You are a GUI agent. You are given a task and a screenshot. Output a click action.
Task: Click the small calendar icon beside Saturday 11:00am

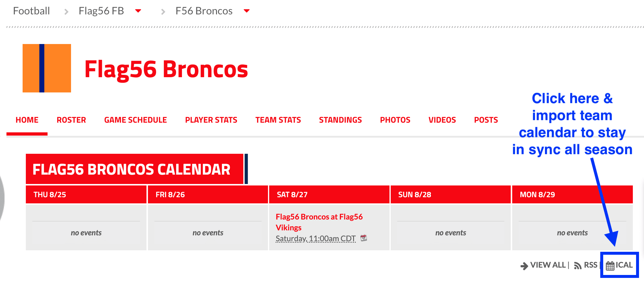364,238
